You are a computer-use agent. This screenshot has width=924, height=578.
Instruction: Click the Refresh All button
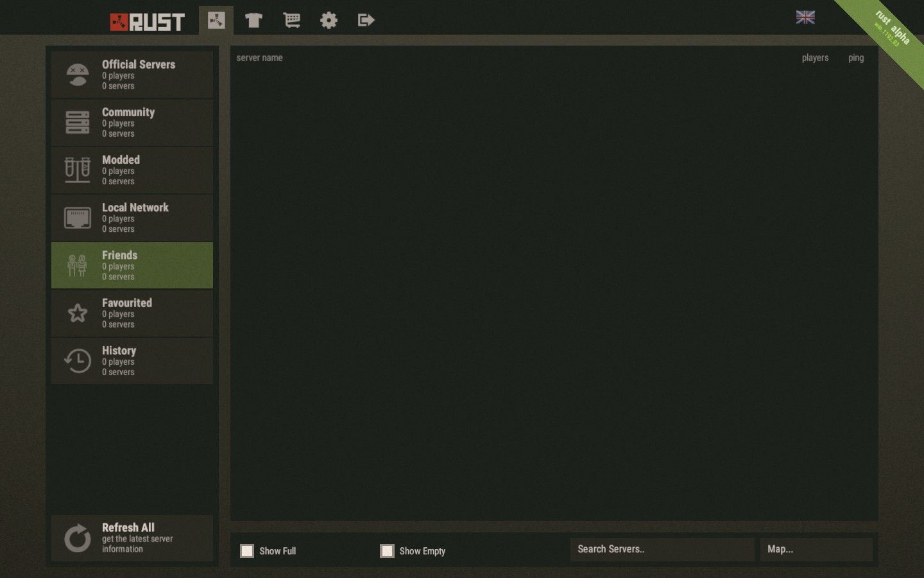click(x=132, y=538)
